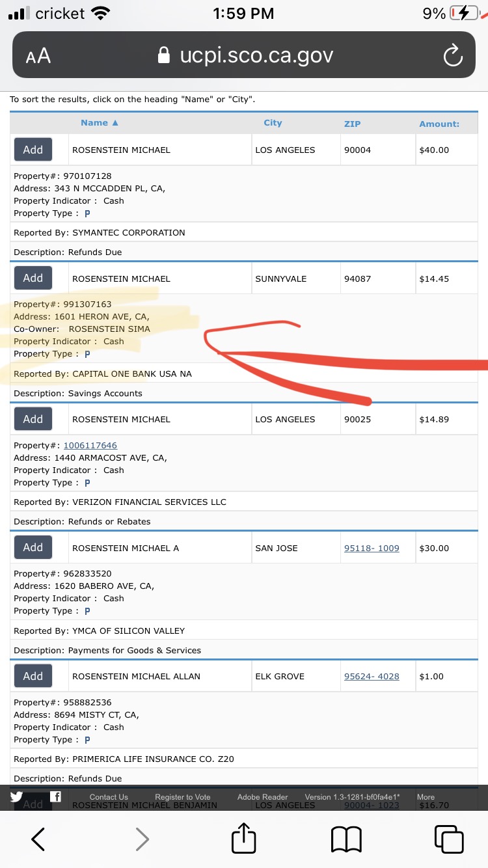Go back with Safari back arrow
Image resolution: width=488 pixels, height=868 pixels.
click(x=38, y=839)
